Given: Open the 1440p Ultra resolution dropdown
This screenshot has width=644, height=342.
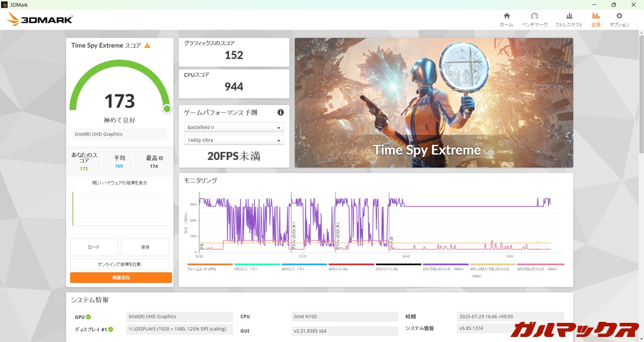Looking at the screenshot, I should (234, 140).
